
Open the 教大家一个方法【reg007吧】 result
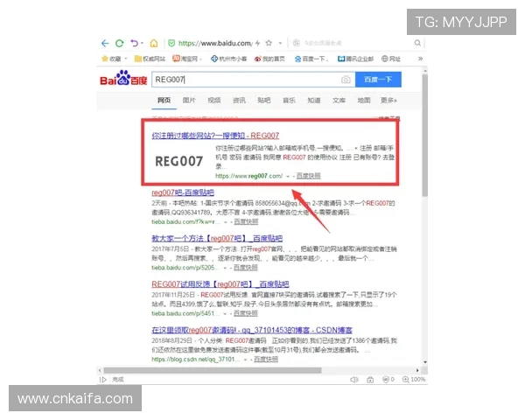click(217, 239)
